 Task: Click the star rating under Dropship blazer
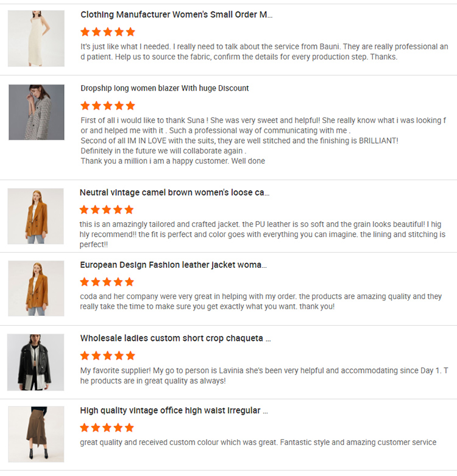108,106
